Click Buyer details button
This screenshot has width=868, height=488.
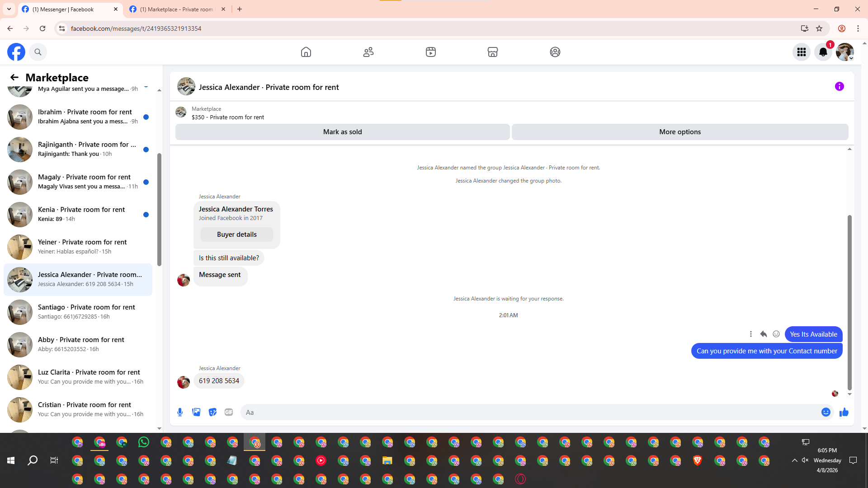236,235
